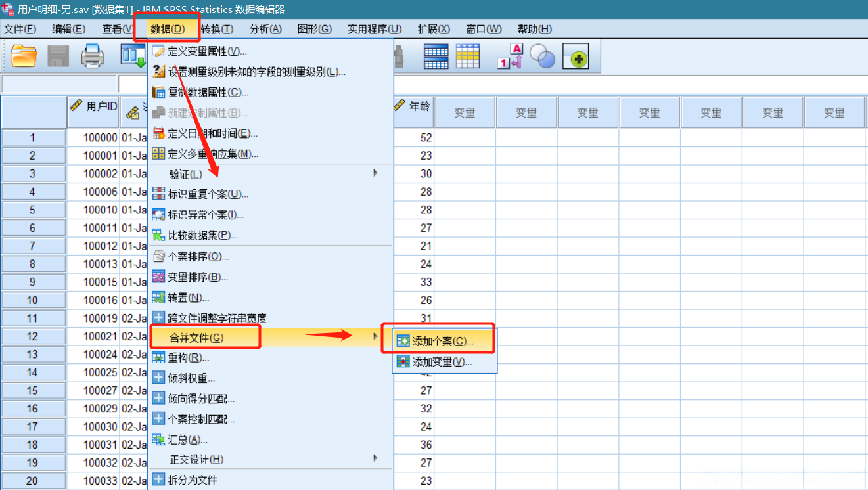Click the icon beside 重构
The width and height of the screenshot is (868, 490).
[x=158, y=357]
